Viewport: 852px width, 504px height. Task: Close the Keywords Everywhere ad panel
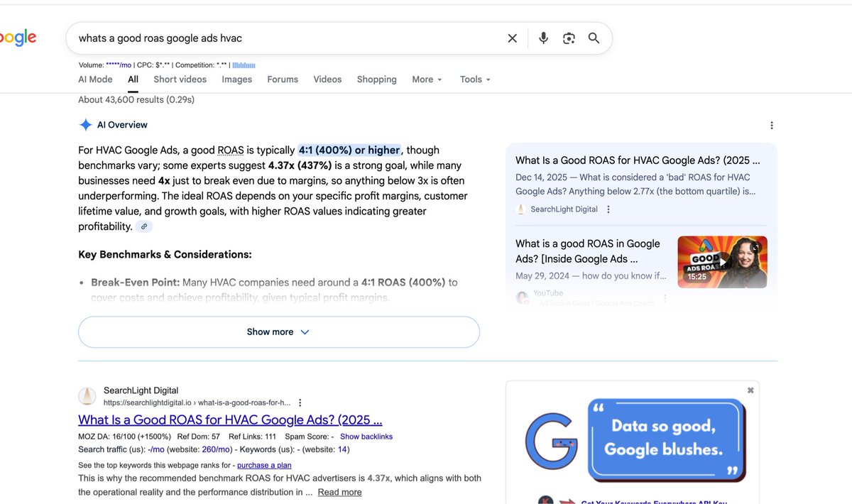pos(750,390)
